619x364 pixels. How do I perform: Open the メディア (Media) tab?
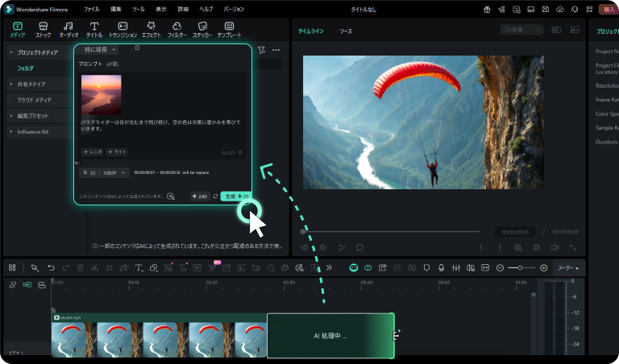point(18,30)
